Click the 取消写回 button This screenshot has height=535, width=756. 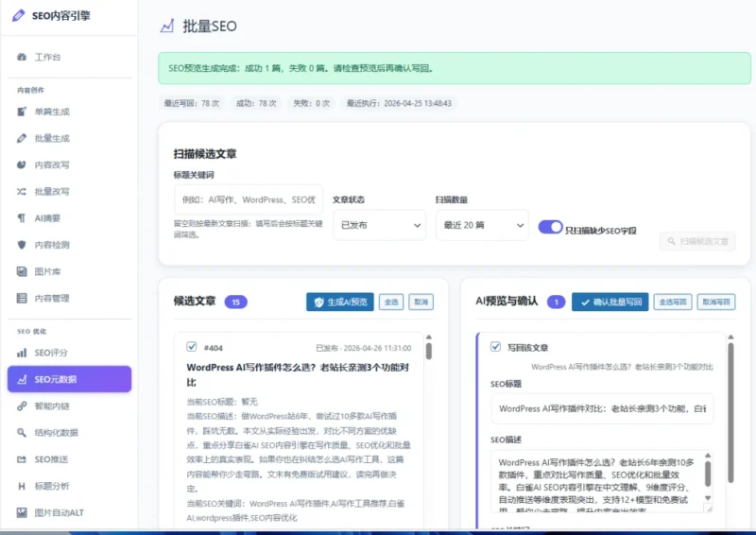coord(716,302)
